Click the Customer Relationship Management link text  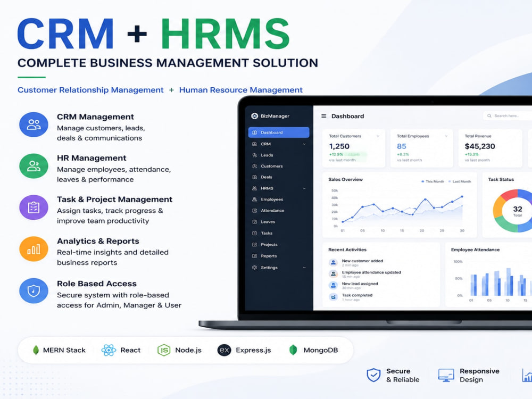90,90
